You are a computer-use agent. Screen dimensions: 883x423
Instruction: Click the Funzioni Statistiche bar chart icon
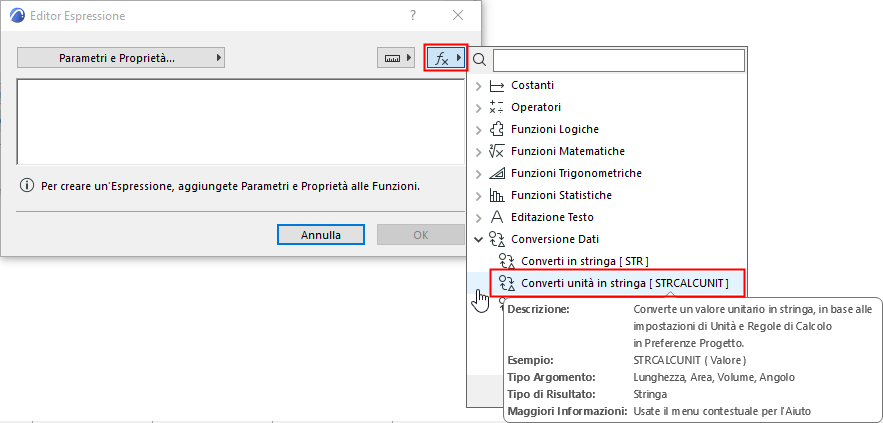pos(497,195)
